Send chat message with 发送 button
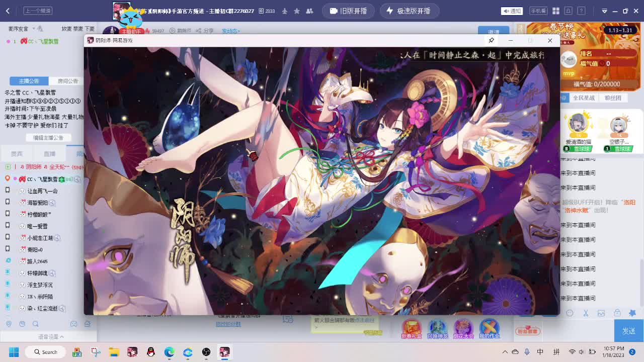Screen dimensions: 644x362 [x=629, y=331]
